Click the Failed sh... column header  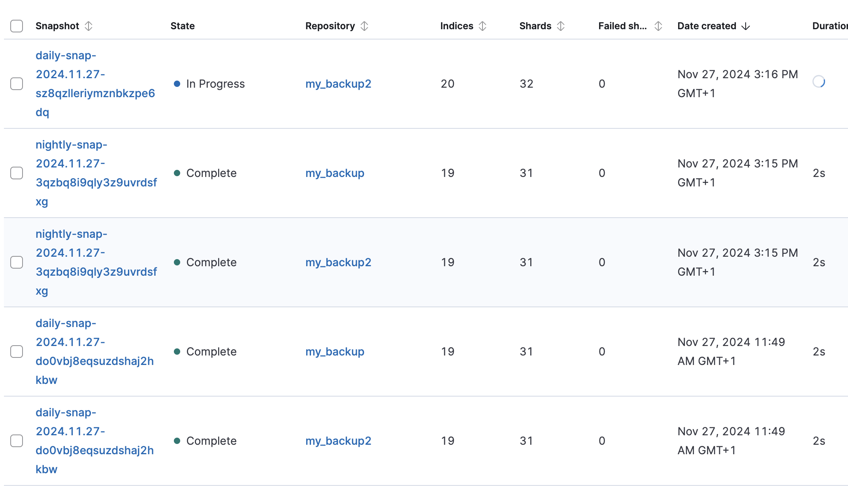click(623, 26)
